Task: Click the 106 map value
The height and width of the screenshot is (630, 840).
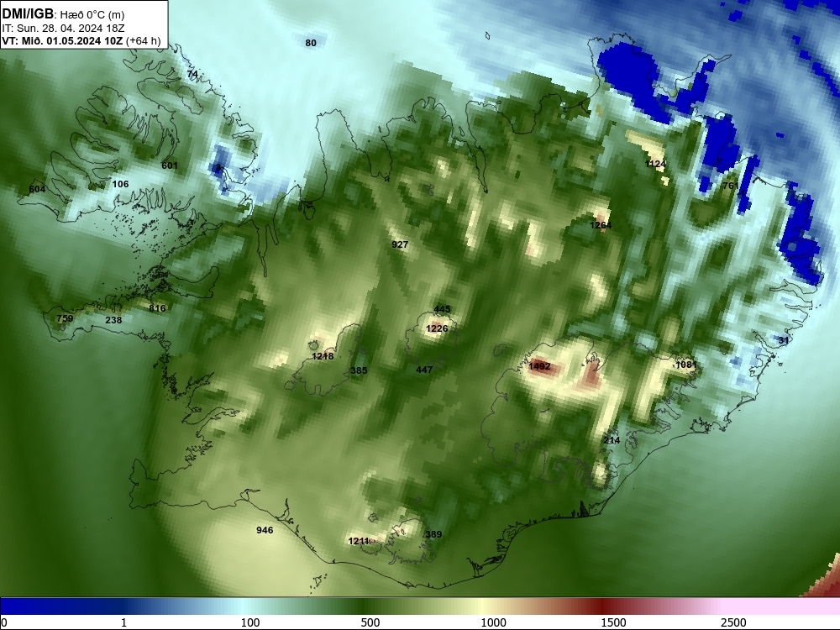Action: pos(120,184)
